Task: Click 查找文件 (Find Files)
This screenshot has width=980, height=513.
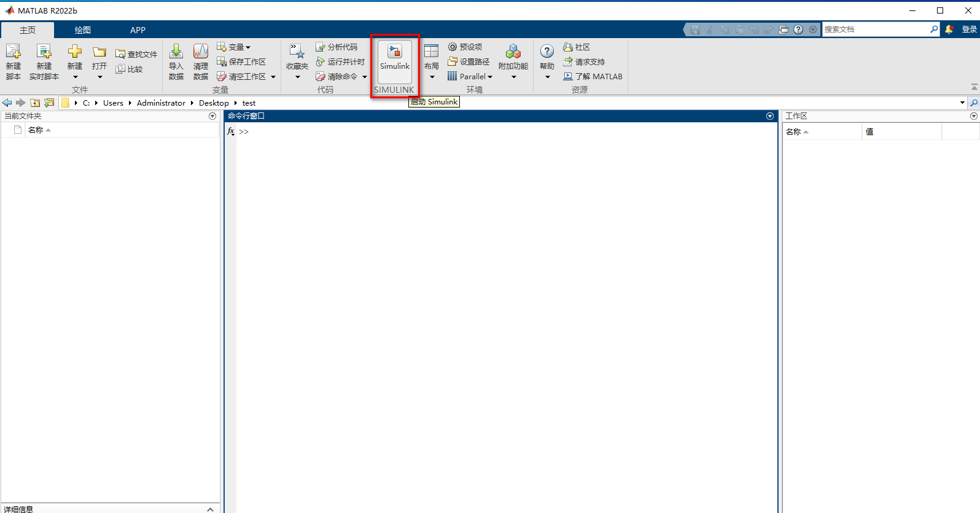Action: [136, 55]
